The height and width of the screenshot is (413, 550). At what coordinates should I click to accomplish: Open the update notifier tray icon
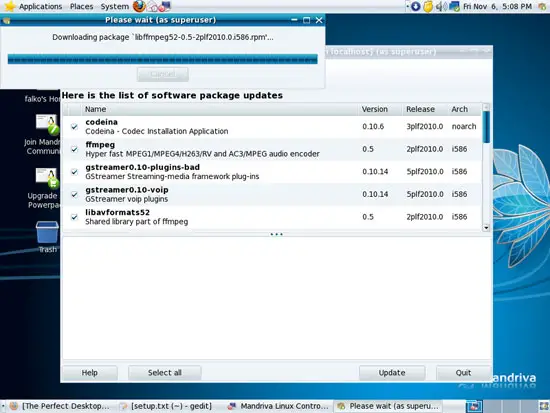(415, 6)
